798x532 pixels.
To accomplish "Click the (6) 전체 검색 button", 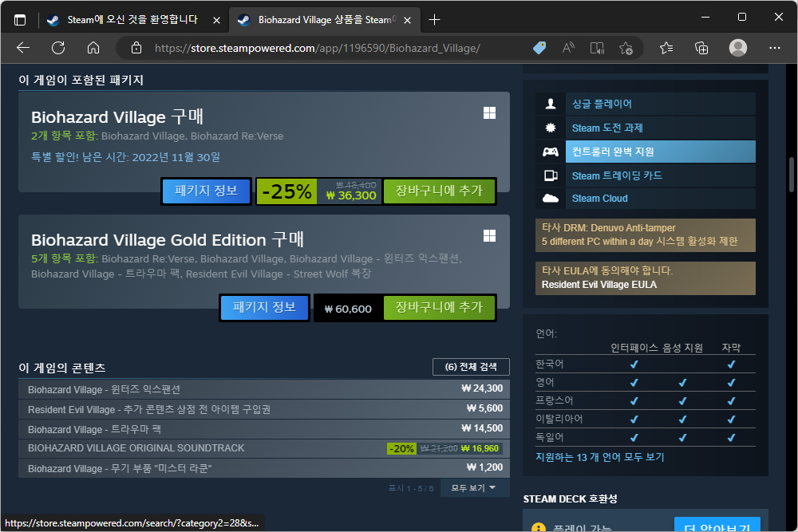I will pyautogui.click(x=471, y=367).
